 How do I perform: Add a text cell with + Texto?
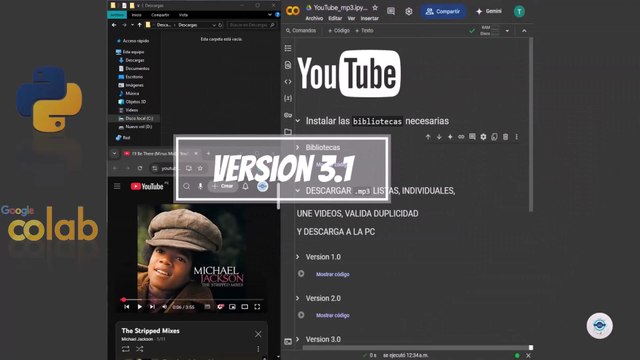click(364, 31)
